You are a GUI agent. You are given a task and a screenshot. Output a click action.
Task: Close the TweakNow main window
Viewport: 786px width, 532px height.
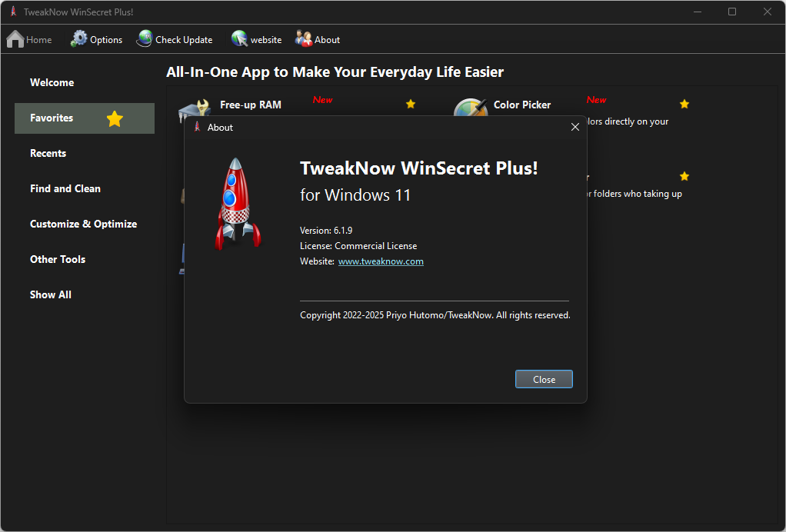[x=767, y=12]
